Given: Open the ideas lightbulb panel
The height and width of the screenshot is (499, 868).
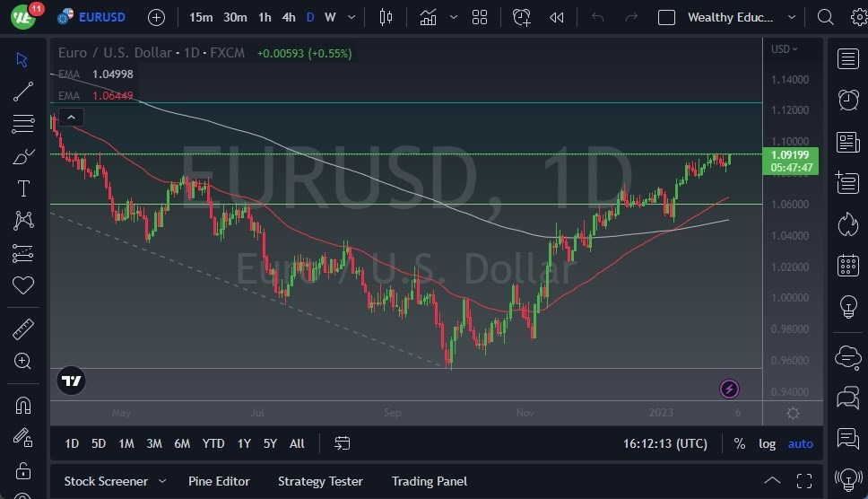Looking at the screenshot, I should 847,306.
